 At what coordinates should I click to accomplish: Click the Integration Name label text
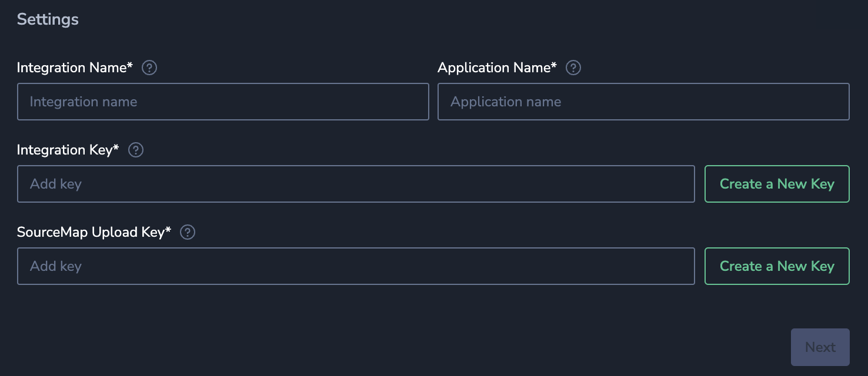click(x=71, y=68)
